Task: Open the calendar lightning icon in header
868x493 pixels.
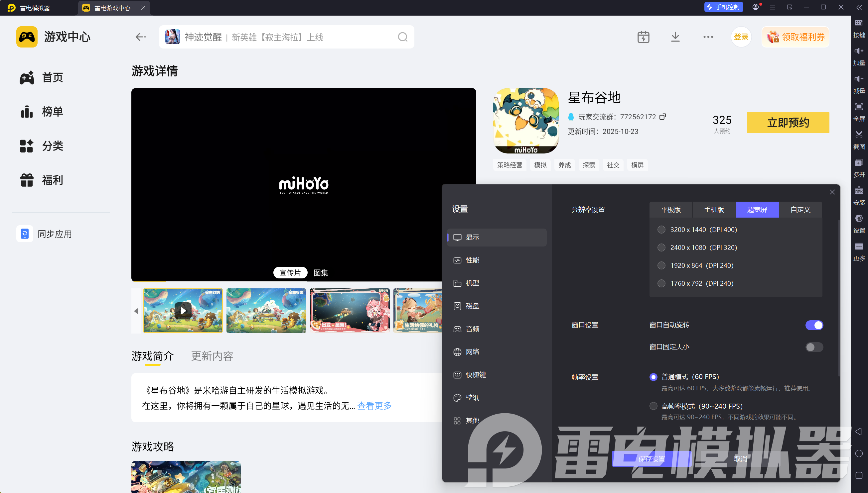Action: tap(643, 37)
